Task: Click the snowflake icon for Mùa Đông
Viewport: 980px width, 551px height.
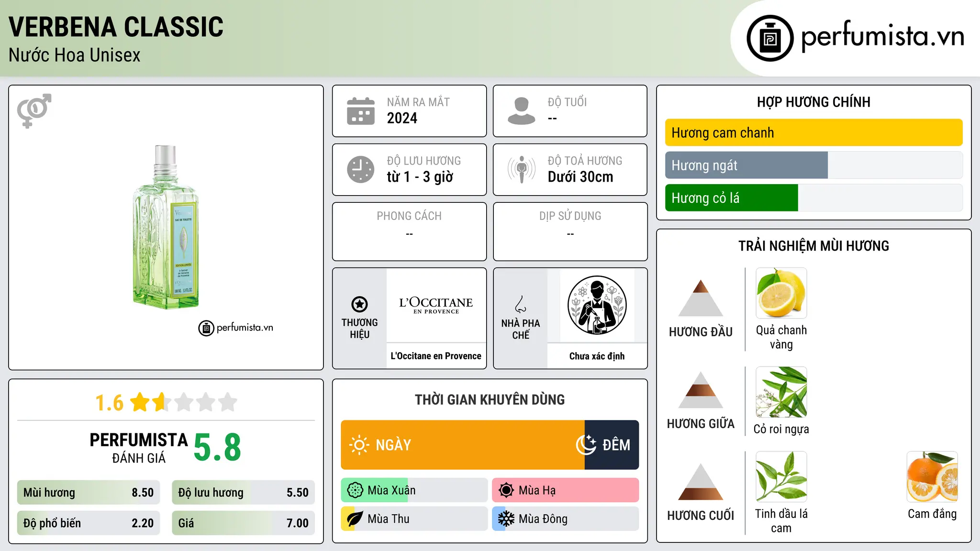Action: pos(506,519)
